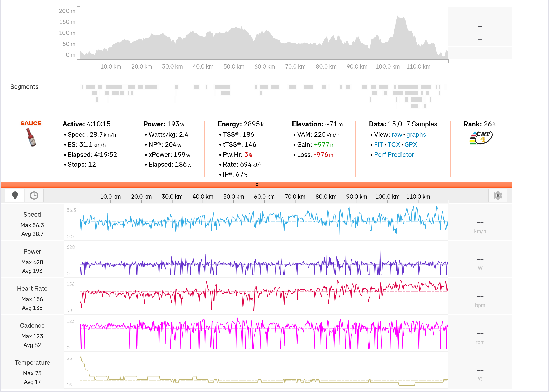Download the FIT file
Image resolution: width=549 pixels, height=392 pixels.
(x=378, y=145)
